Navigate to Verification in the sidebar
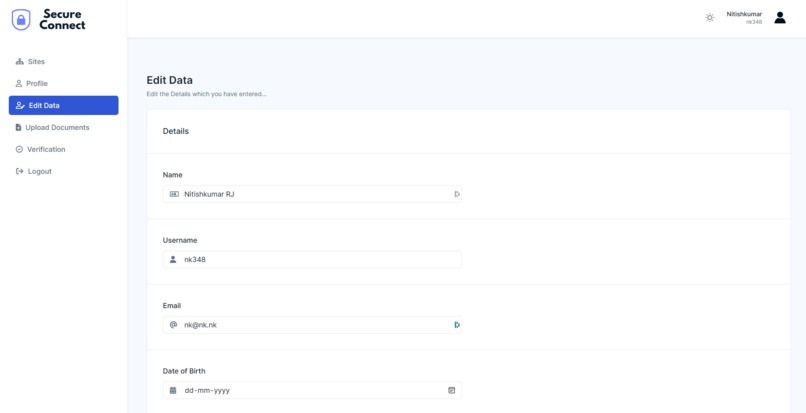 point(64,149)
